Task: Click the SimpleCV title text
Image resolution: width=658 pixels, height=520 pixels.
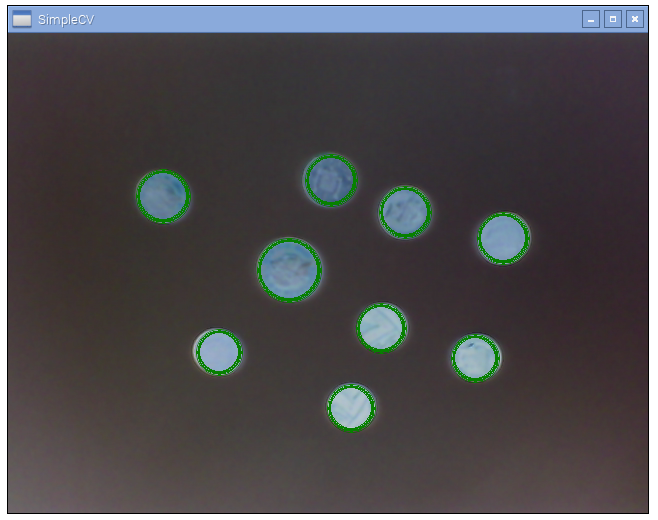Action: [66, 20]
